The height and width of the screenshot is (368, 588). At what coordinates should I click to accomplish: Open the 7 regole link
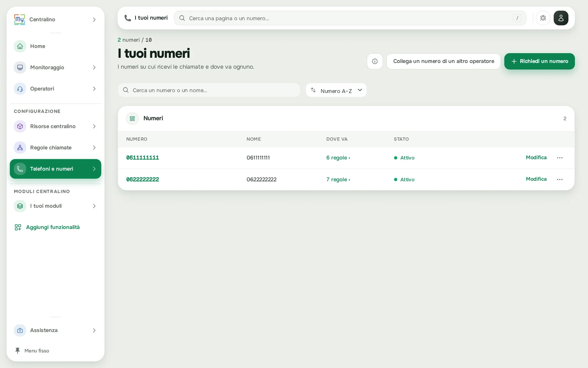tap(338, 180)
